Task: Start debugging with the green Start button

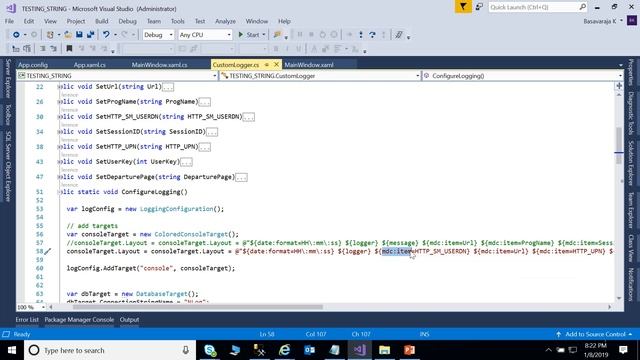Action: 249,35
